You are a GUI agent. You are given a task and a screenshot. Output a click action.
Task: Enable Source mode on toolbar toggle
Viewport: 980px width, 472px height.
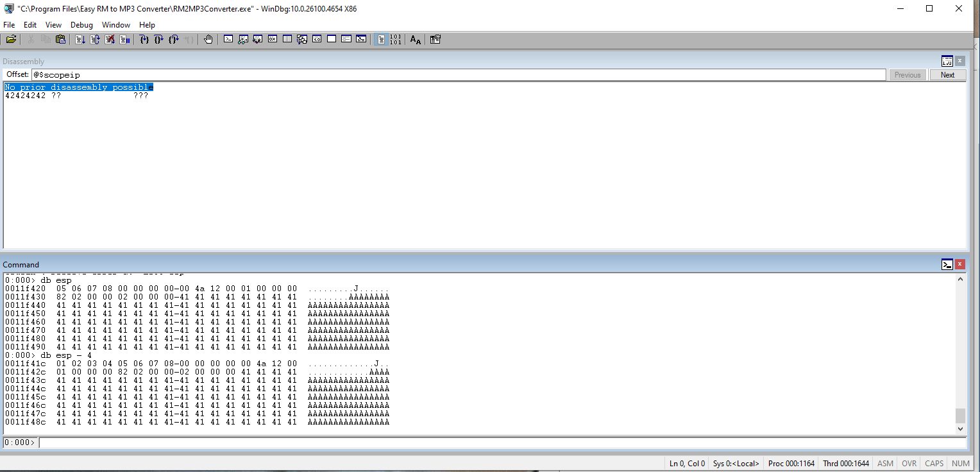click(381, 40)
